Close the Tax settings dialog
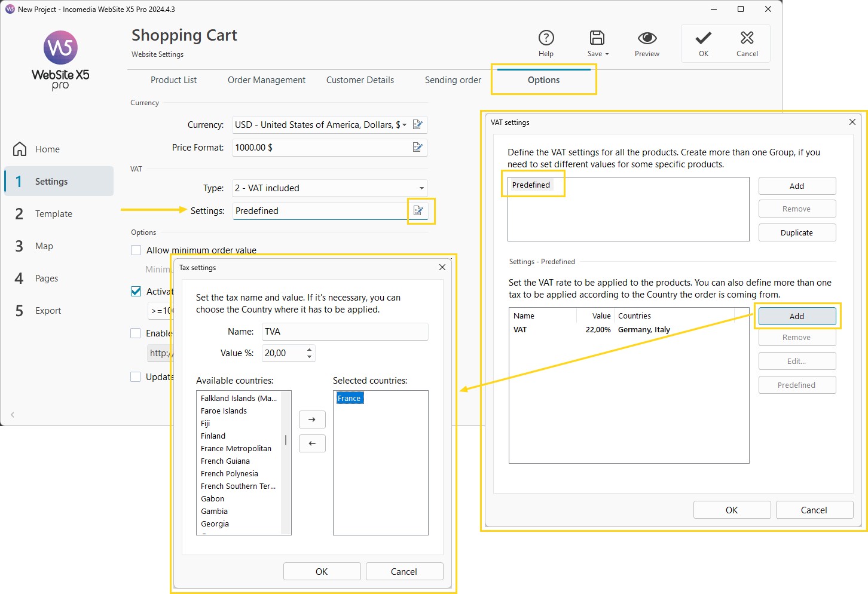868x594 pixels. pos(442,268)
